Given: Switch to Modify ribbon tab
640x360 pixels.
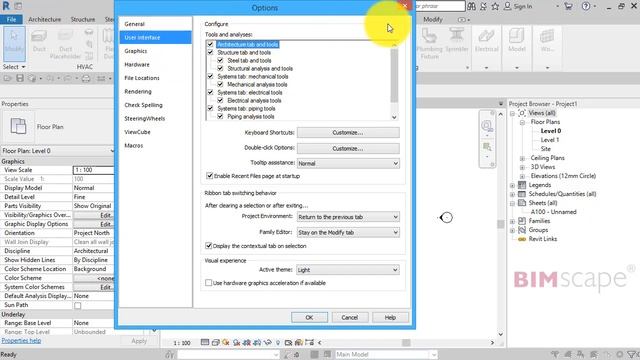Looking at the screenshot, I should point(433,19).
